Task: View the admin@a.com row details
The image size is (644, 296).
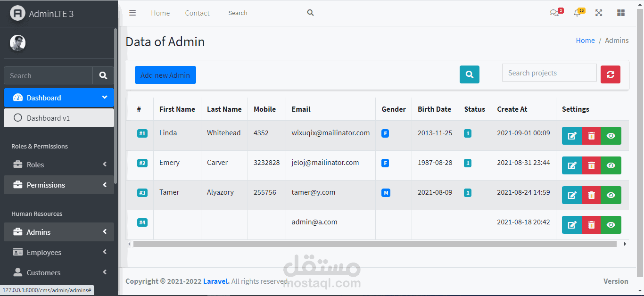Action: click(611, 225)
